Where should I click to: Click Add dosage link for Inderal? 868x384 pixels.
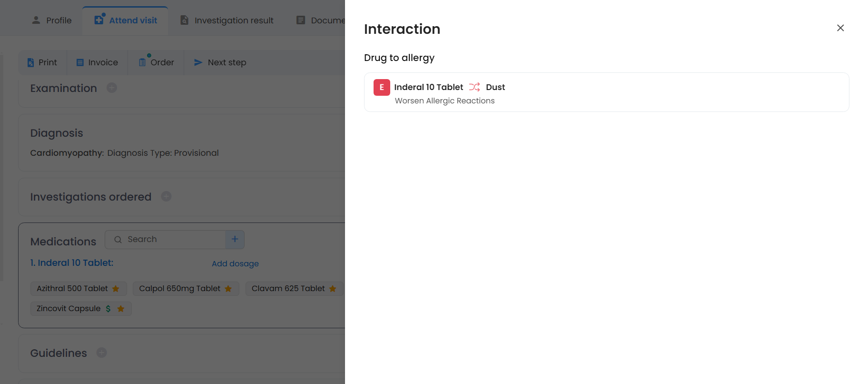(235, 263)
